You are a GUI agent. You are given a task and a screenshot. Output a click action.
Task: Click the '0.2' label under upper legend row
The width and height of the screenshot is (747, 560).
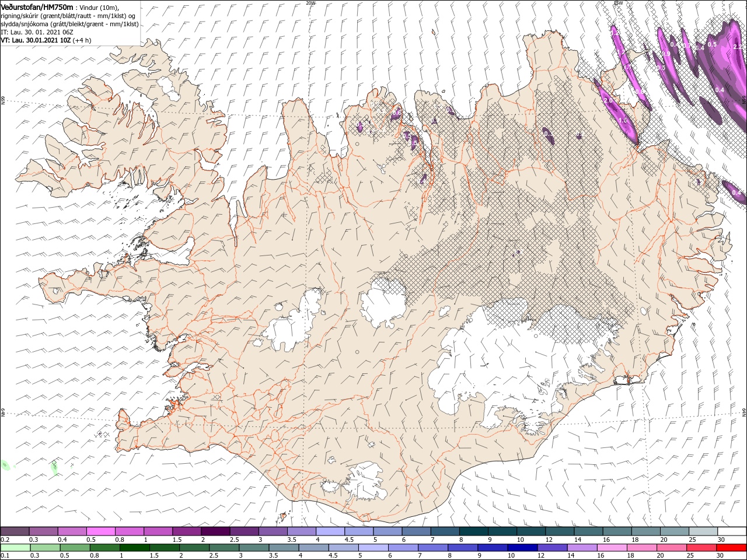point(5,540)
